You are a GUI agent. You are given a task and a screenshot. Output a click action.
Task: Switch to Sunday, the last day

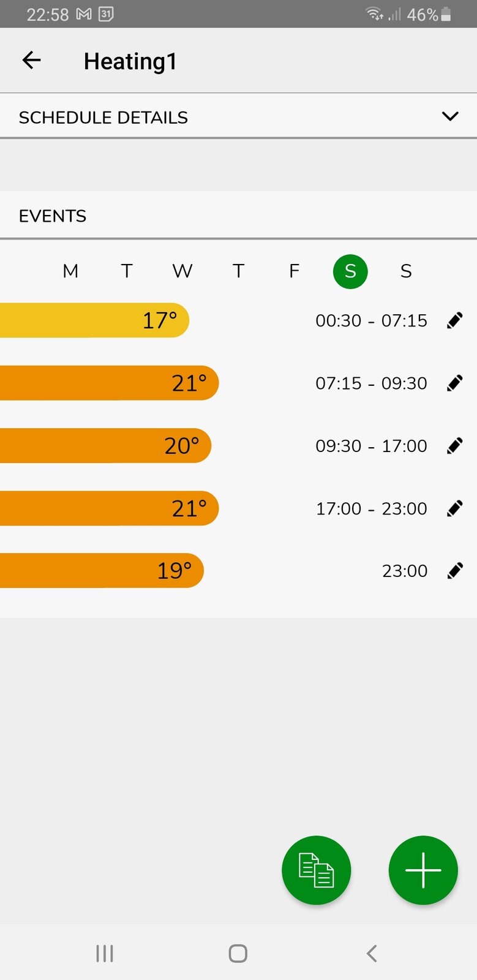click(x=406, y=271)
